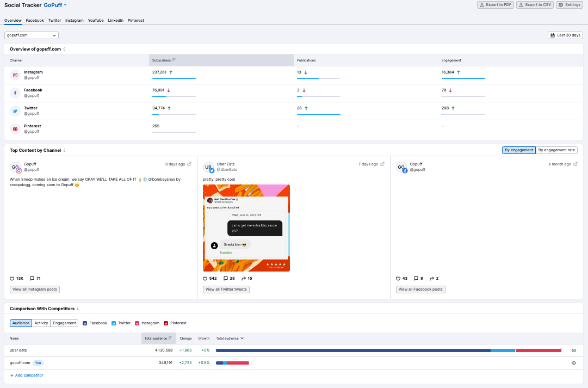
Task: Click the Instagram channel icon in overview
Action: (x=15, y=75)
